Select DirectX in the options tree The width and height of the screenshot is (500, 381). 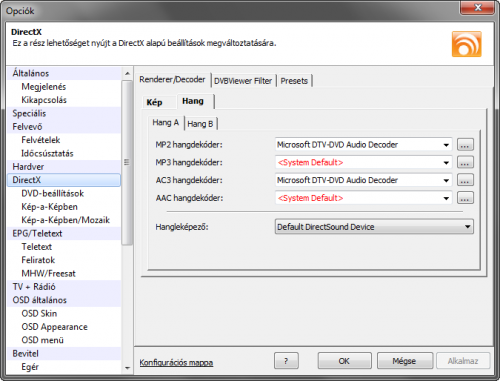(x=64, y=180)
